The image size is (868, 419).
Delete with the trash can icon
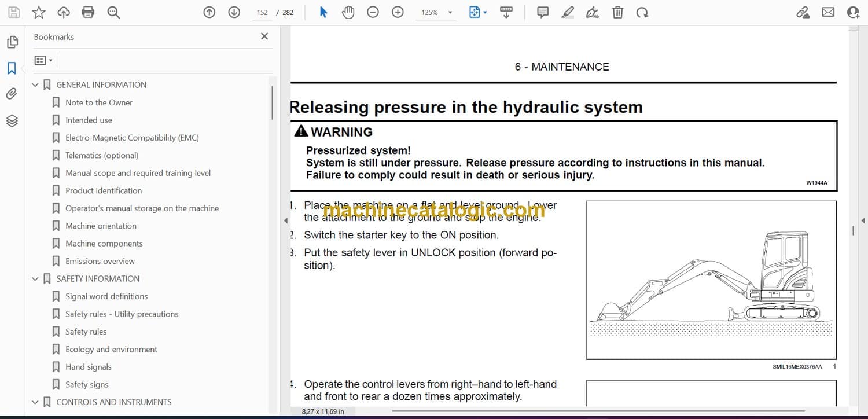tap(617, 12)
